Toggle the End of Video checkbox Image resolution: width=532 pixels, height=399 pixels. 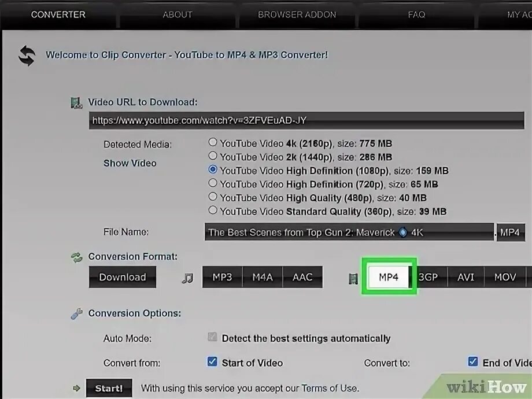click(x=472, y=361)
